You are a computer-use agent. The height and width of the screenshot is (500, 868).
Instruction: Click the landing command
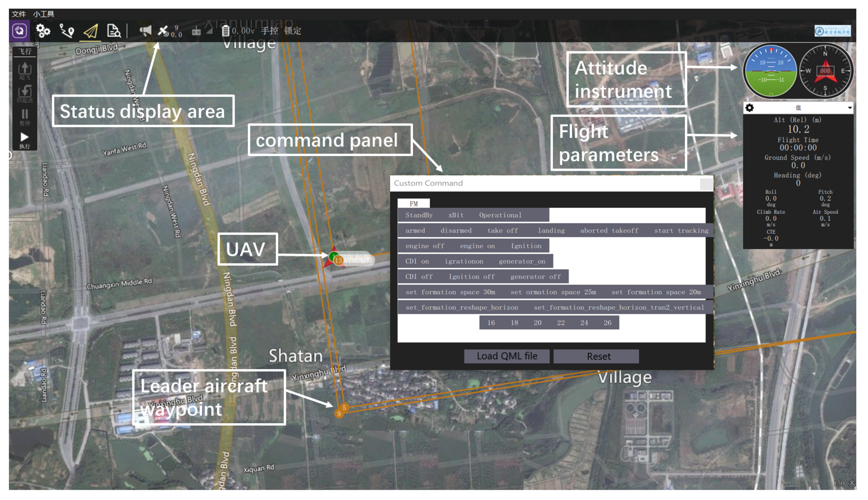point(551,231)
